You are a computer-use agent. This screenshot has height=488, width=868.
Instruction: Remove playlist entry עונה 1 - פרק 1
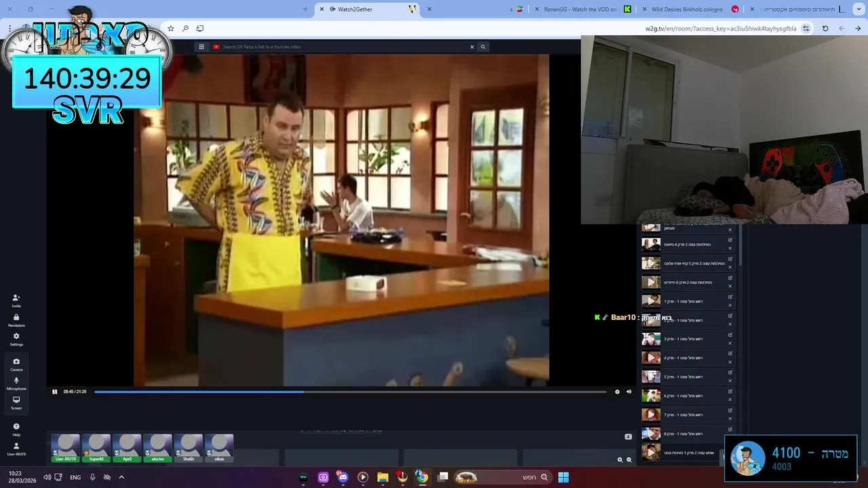730,305
